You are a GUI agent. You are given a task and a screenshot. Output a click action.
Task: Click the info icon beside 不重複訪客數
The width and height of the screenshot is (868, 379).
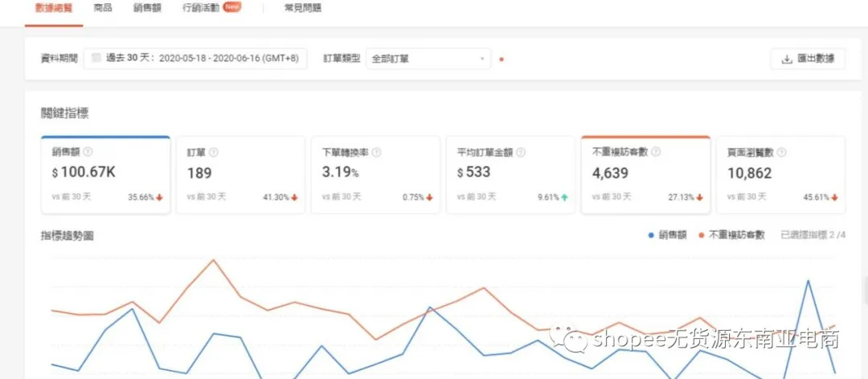tap(657, 152)
